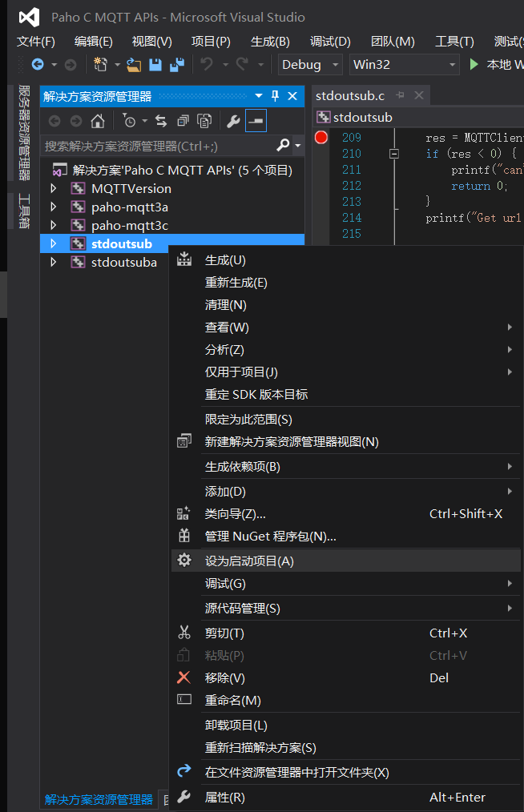Choose 重新生成(E) in the context menu
Screen dimensions: 524x812
point(345,283)
